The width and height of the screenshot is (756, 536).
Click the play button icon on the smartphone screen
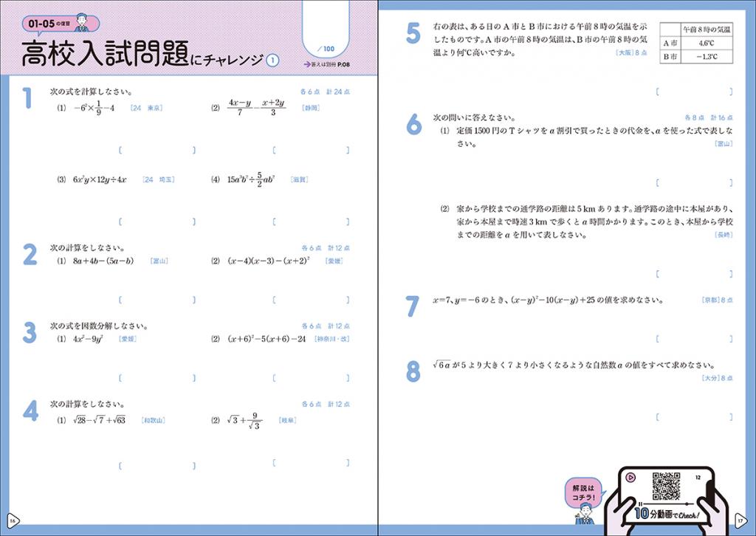pyautogui.click(x=630, y=477)
